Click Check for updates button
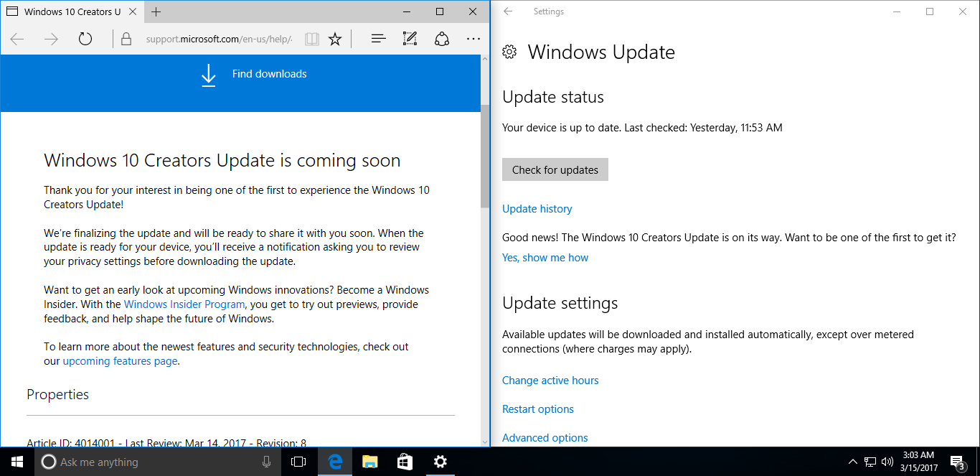Screen dimensions: 980x476 coord(555,170)
